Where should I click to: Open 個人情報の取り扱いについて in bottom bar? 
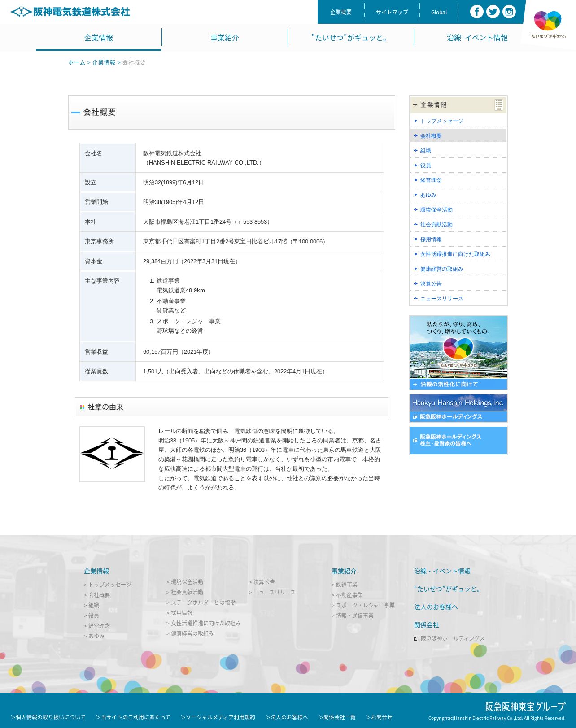tap(48, 717)
